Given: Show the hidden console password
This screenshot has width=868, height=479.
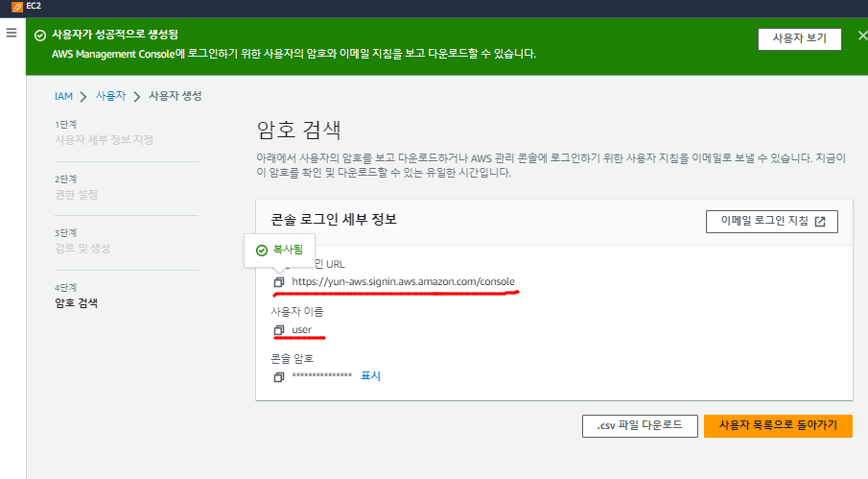Looking at the screenshot, I should 370,376.
